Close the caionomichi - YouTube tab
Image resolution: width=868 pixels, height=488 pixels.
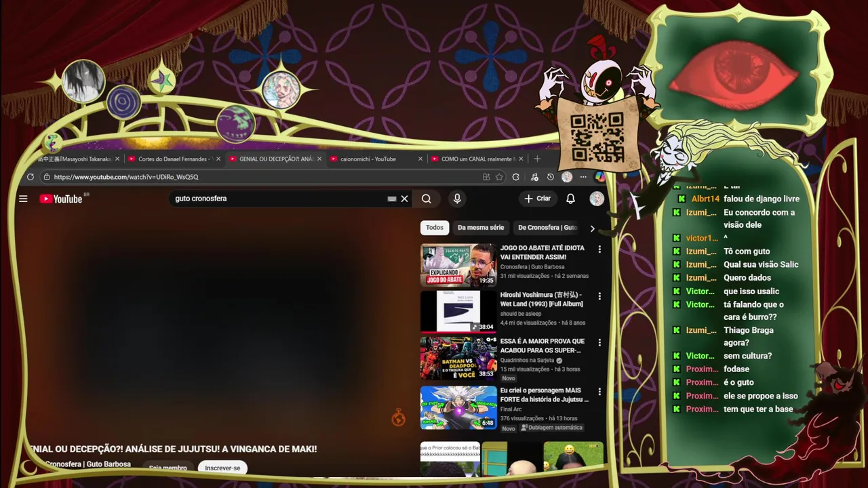coord(420,159)
